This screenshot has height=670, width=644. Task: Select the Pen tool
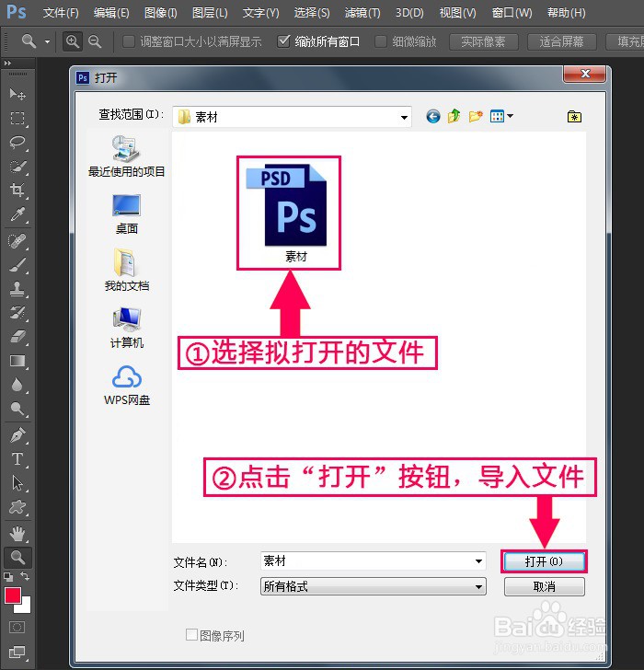click(17, 435)
